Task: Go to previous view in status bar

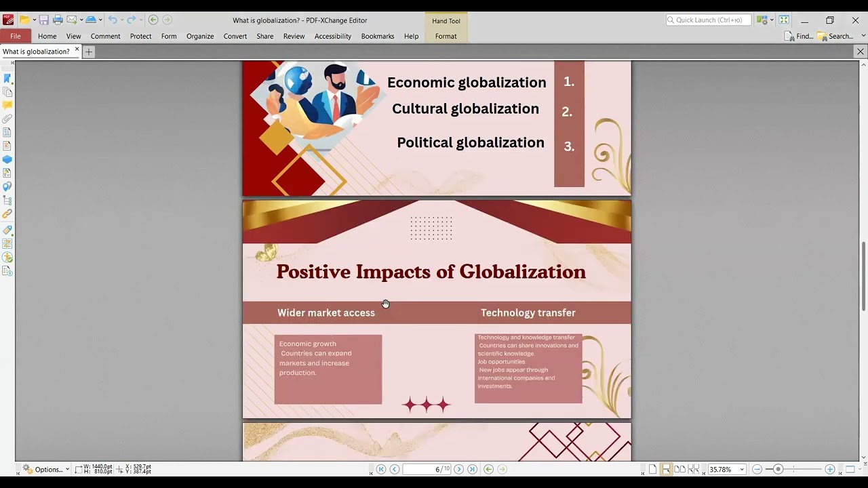Action: click(x=488, y=469)
